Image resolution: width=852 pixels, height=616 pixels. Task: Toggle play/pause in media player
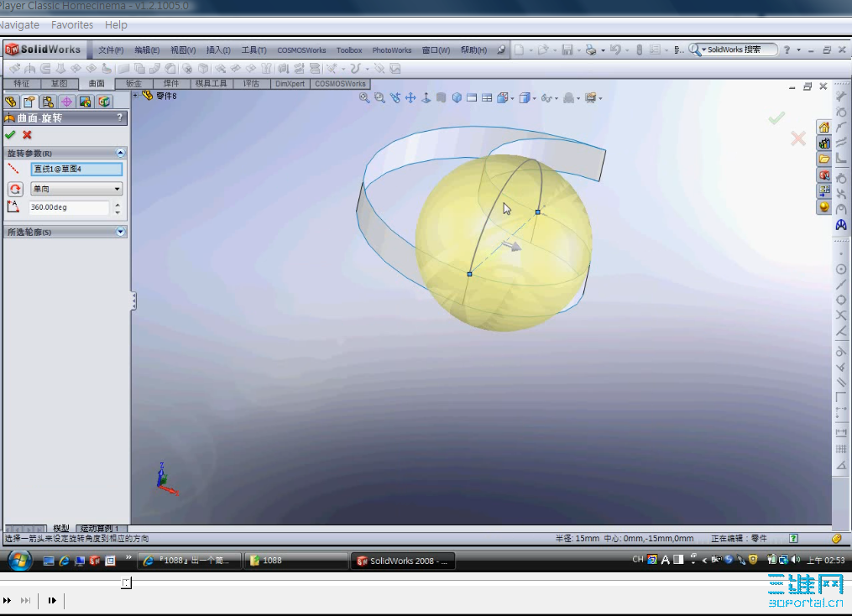(52, 600)
